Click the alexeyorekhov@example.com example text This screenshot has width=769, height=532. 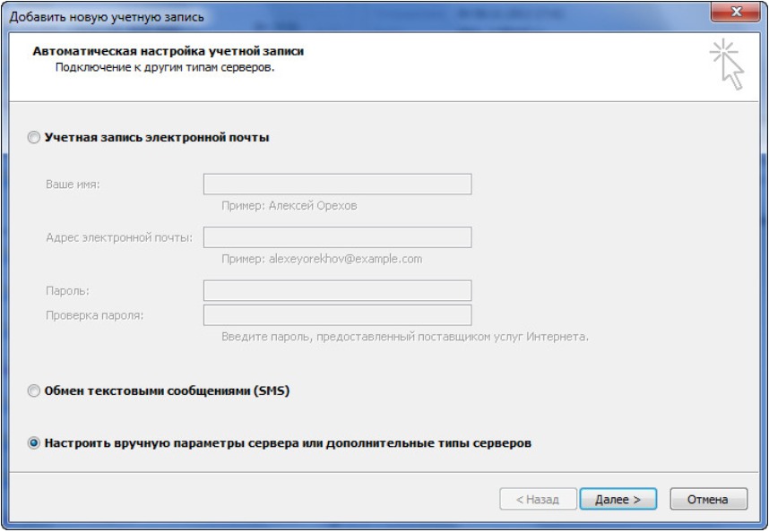345,259
